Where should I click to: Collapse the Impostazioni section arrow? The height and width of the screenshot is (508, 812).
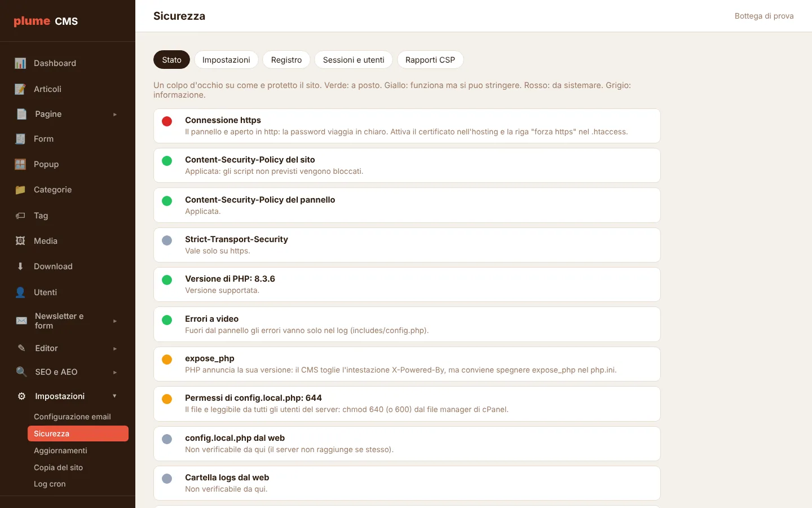point(114,396)
